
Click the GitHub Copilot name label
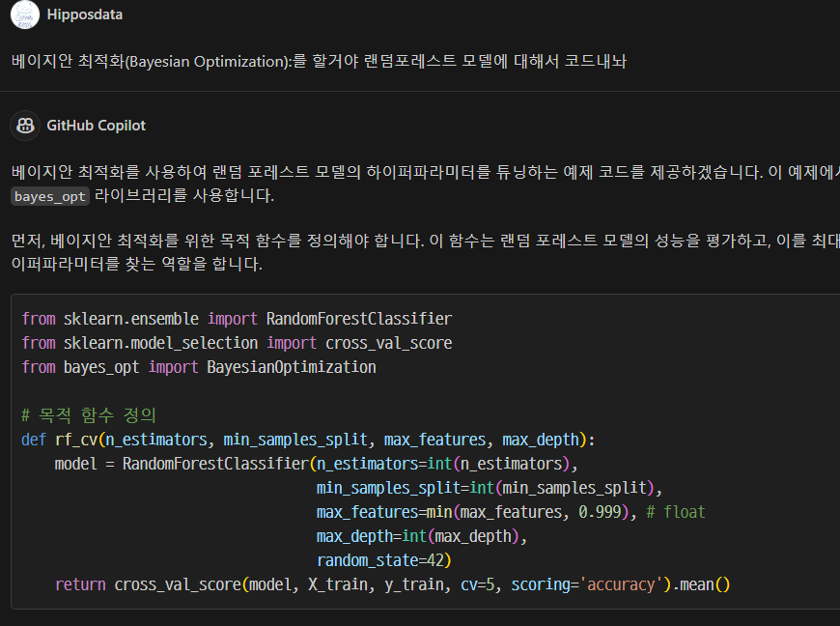point(96,126)
